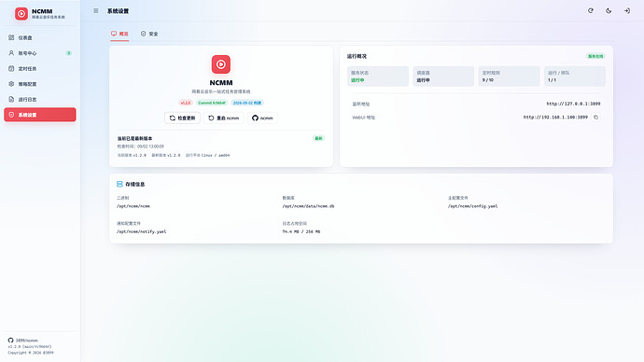
Task: Click the 重启 ncmm restart button
Action: [x=223, y=118]
